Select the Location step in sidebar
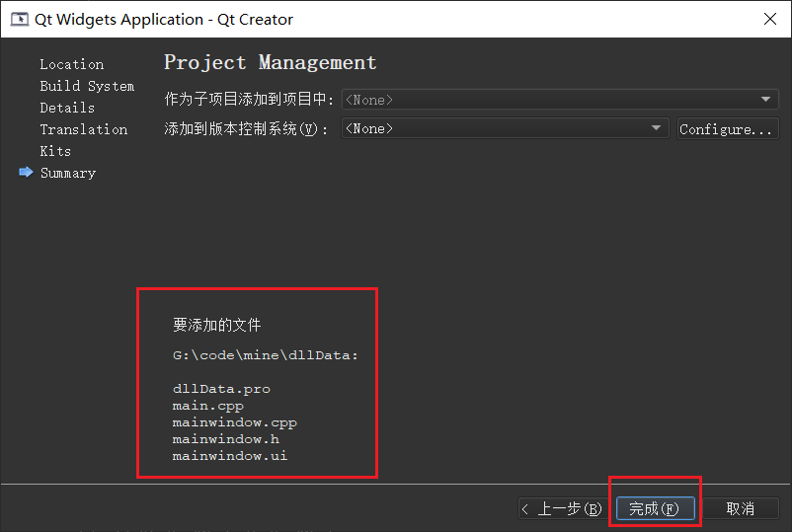 (72, 64)
